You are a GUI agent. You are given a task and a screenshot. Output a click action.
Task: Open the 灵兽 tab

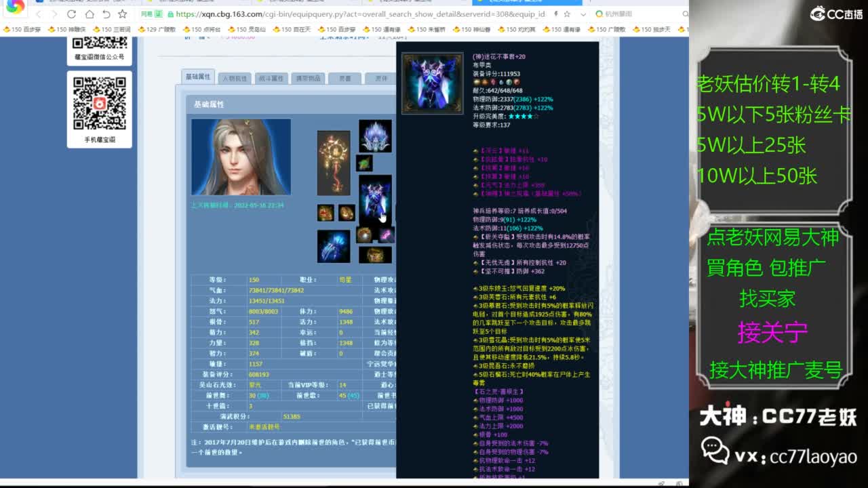pyautogui.click(x=344, y=78)
